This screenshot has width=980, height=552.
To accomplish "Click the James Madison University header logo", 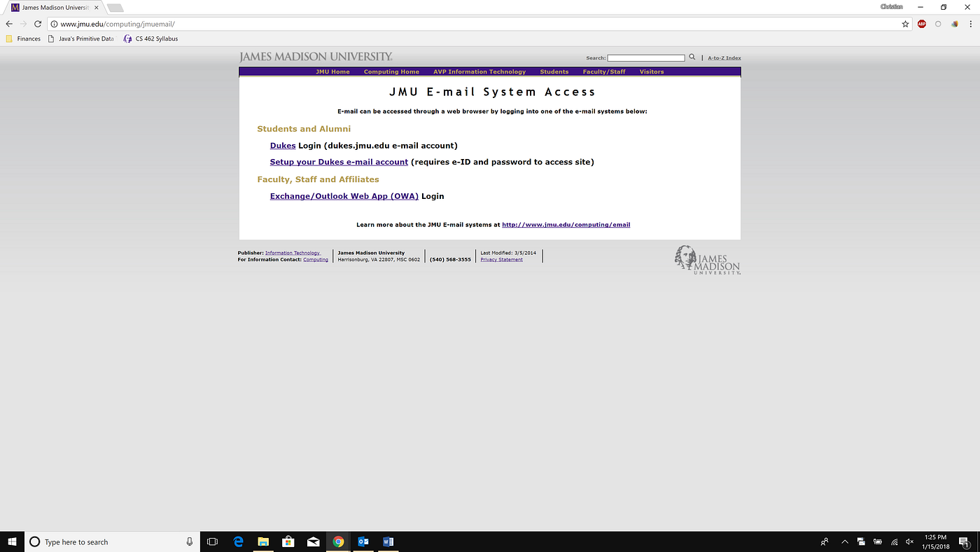I will [316, 57].
